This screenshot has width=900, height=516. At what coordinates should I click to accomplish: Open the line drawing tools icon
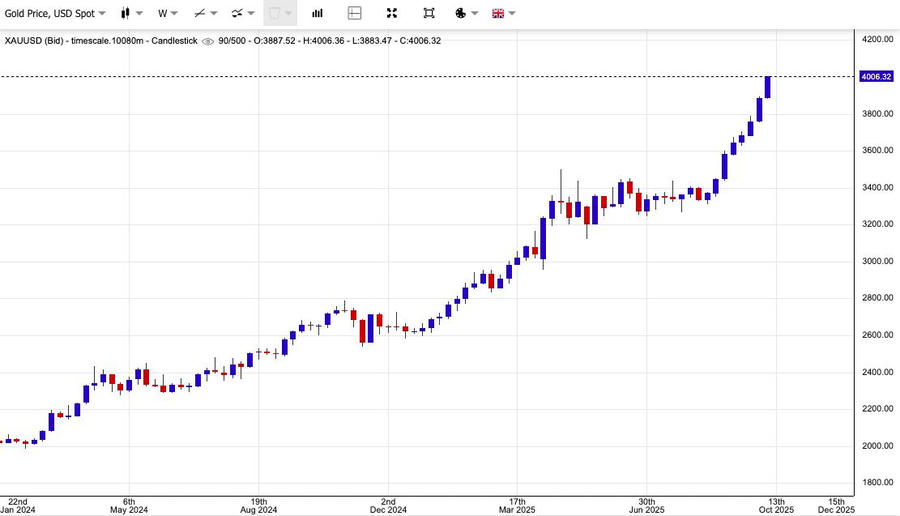200,14
